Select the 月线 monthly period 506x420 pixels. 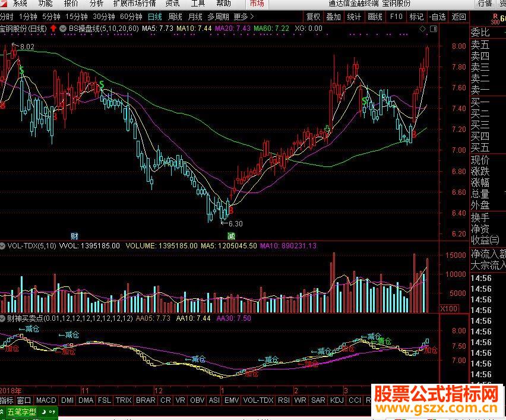[x=195, y=17]
